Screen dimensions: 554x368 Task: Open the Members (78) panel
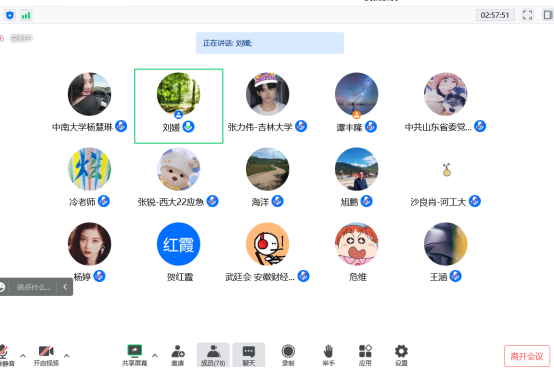(213, 355)
